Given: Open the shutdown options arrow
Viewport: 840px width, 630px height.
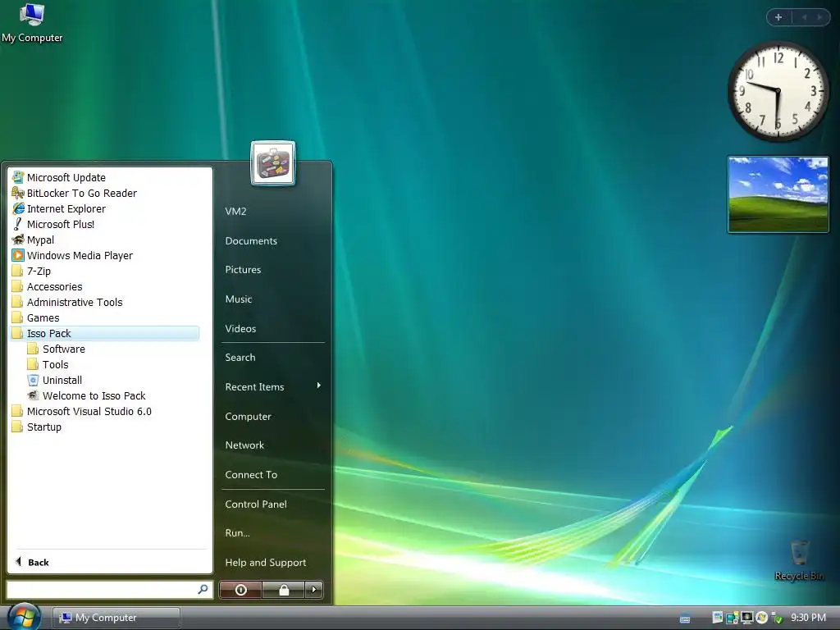Looking at the screenshot, I should [314, 590].
